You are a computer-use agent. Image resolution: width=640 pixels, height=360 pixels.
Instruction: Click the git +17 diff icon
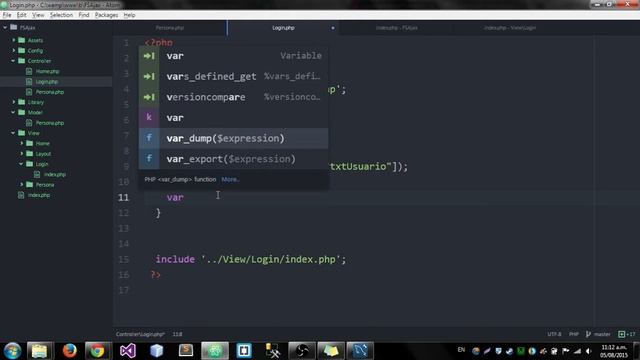(627, 334)
